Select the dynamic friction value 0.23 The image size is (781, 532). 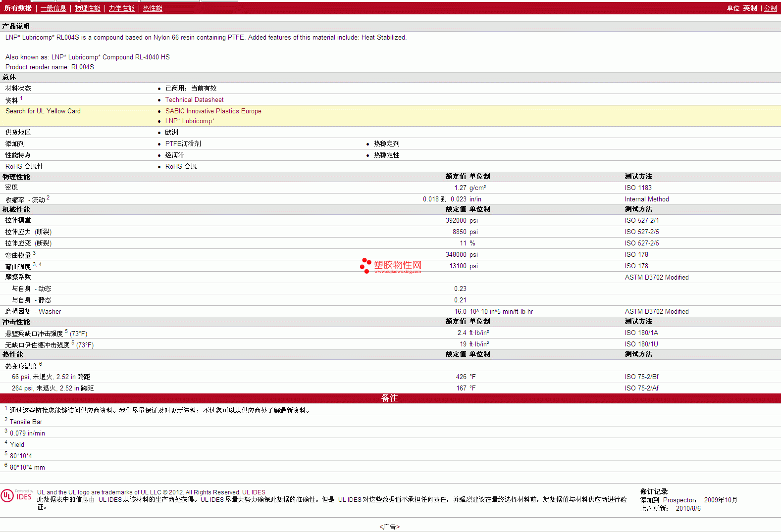tap(461, 289)
